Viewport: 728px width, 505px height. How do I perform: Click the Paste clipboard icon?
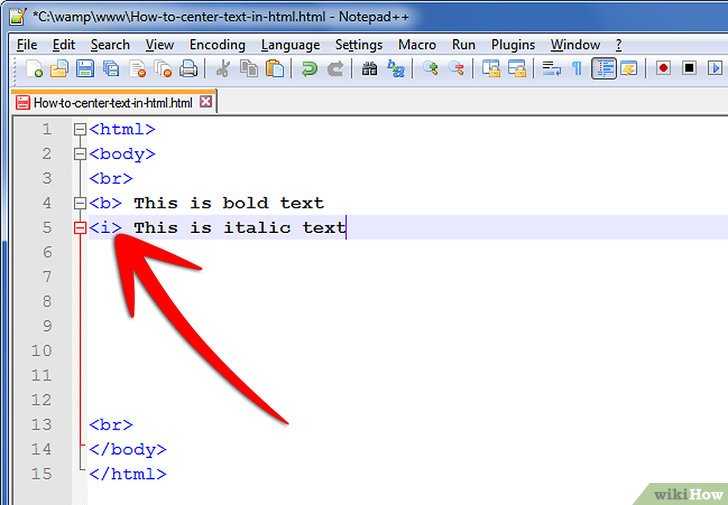tap(274, 69)
